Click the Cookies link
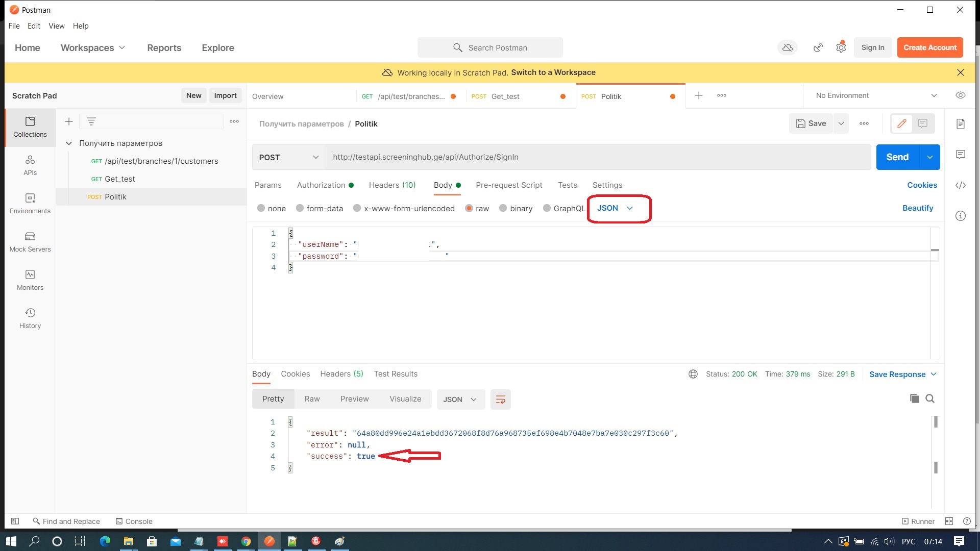This screenshot has width=980, height=551. click(922, 185)
